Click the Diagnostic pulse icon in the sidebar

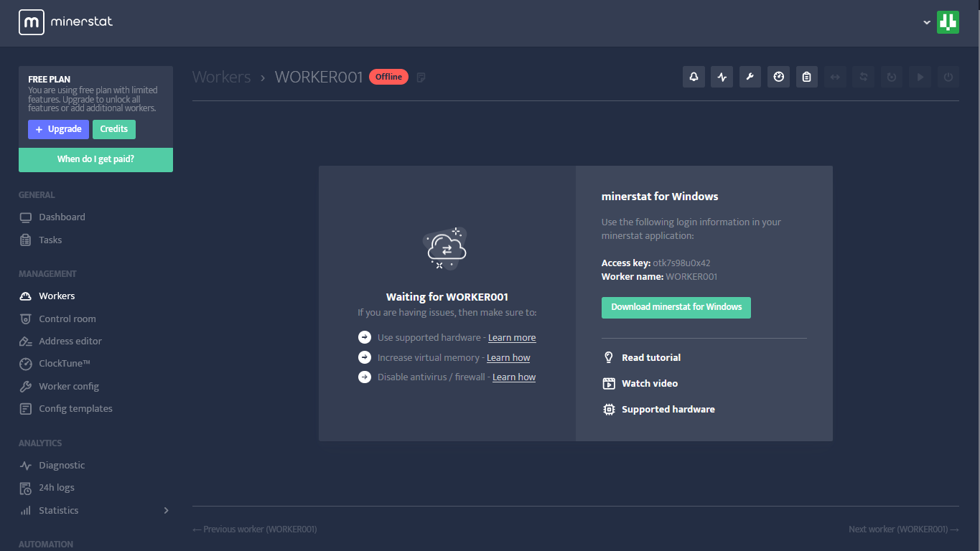[26, 466]
